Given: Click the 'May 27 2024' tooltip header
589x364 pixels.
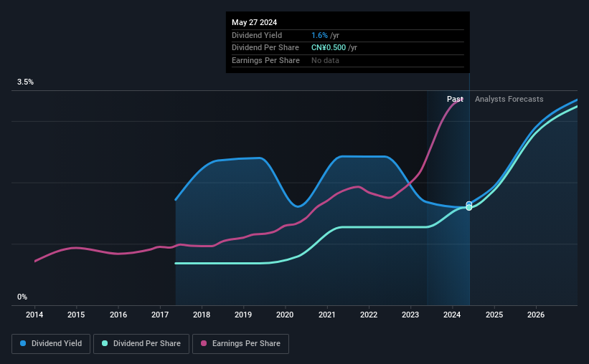Looking at the screenshot, I should point(254,22).
